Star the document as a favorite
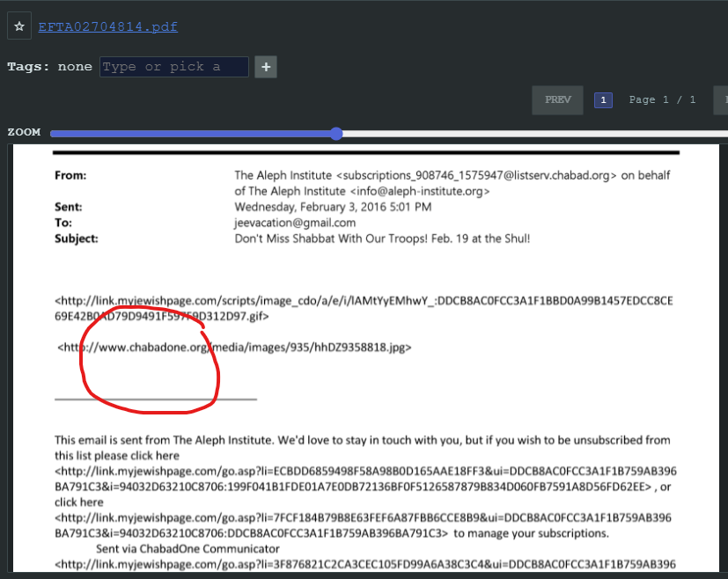Screen dimensions: 728x579 click(x=19, y=26)
